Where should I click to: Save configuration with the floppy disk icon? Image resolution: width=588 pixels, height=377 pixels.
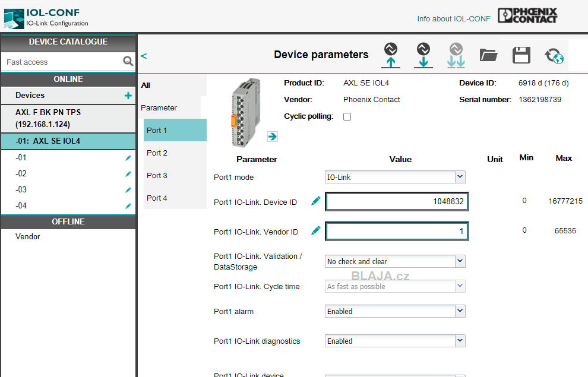coord(521,55)
